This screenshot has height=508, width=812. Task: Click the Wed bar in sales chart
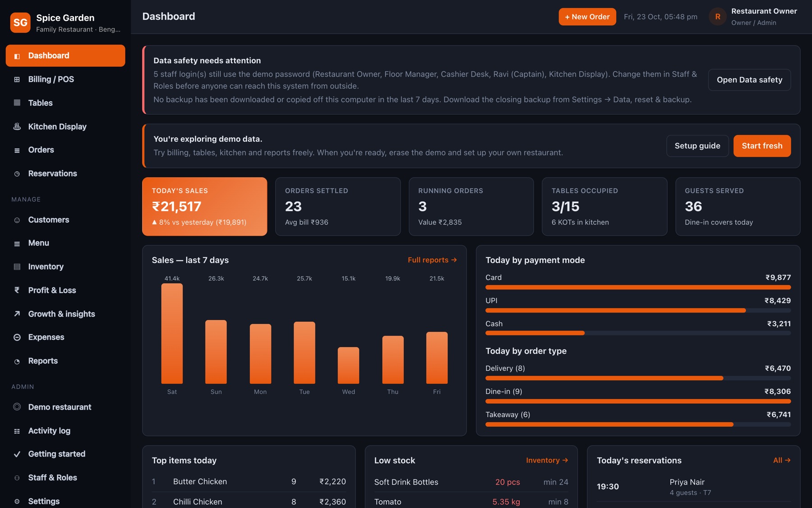(x=348, y=365)
